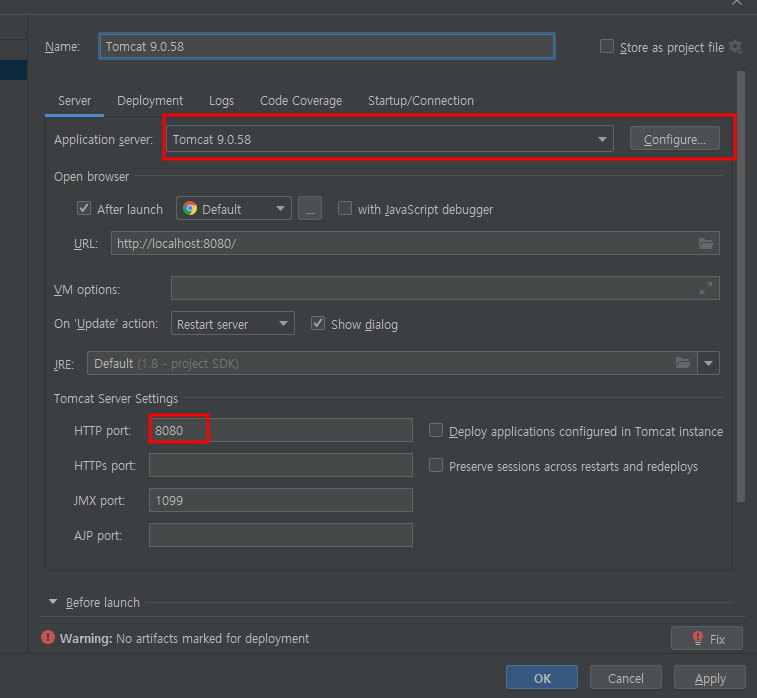
Task: Open the project file storage settings gear
Action: [x=735, y=47]
